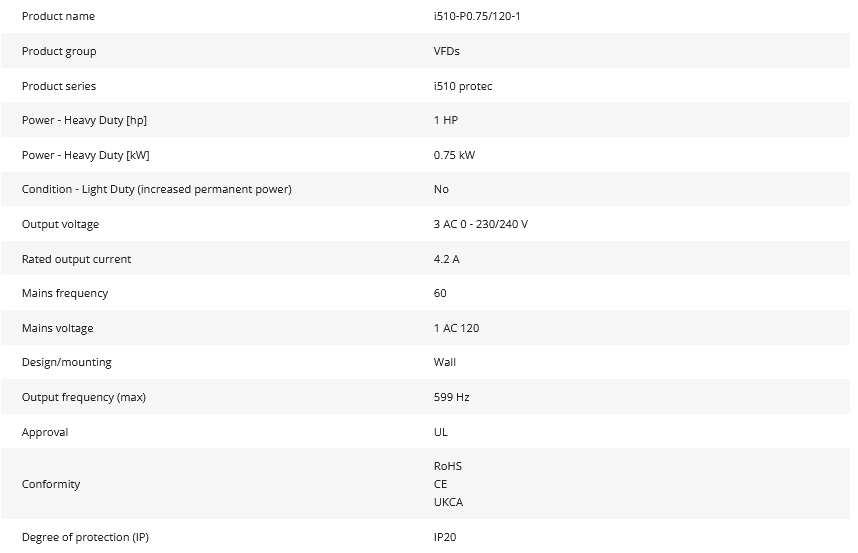The image size is (858, 553).
Task: Select the 1 HP power value
Action: click(x=446, y=121)
